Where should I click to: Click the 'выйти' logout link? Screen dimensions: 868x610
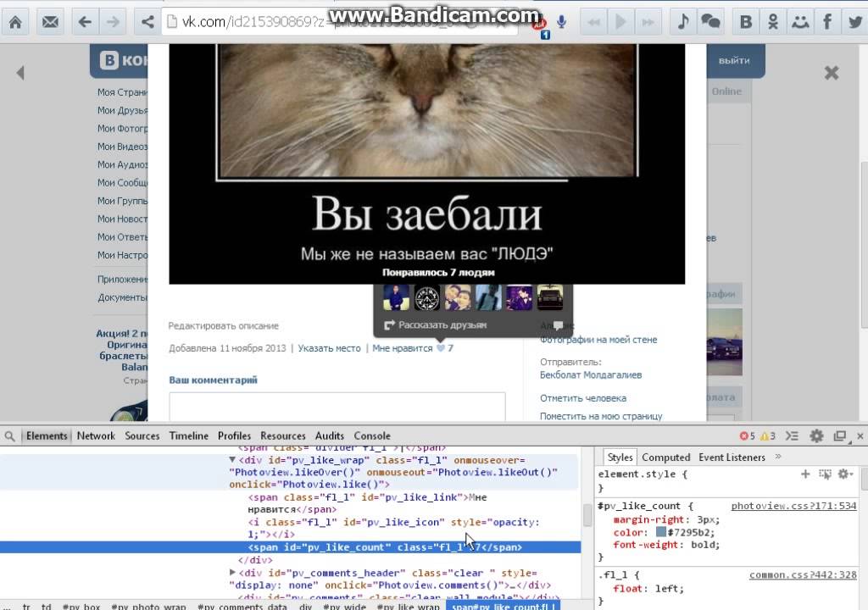point(734,60)
